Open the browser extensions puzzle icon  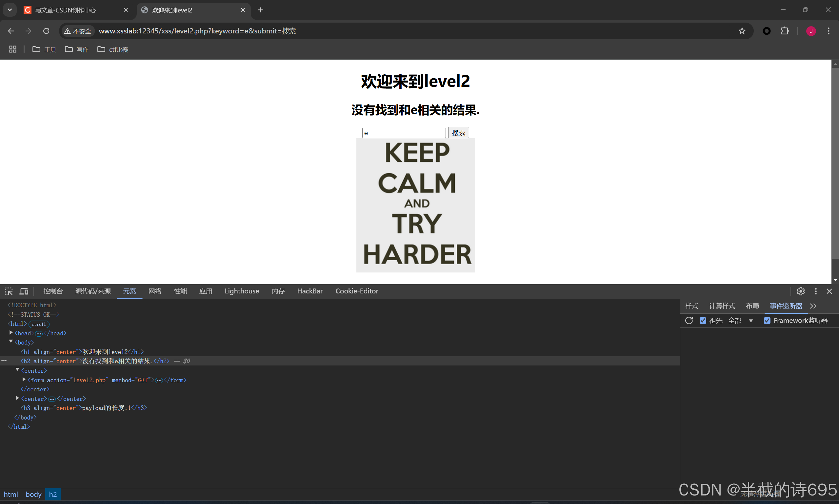point(785,31)
